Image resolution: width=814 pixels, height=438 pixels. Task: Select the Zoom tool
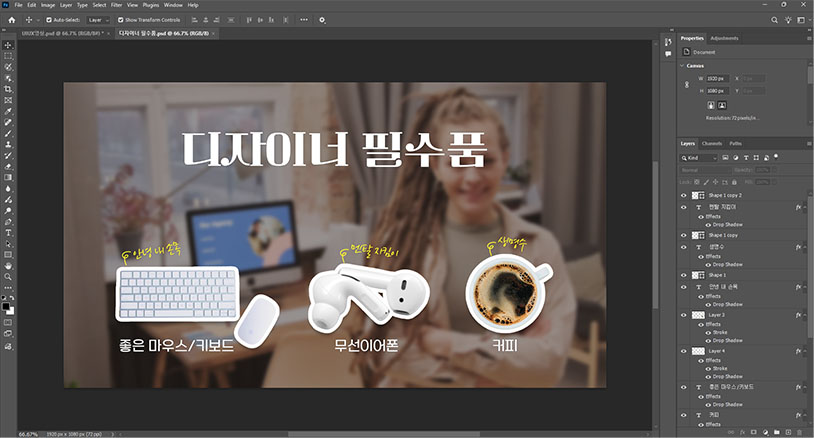(8, 277)
